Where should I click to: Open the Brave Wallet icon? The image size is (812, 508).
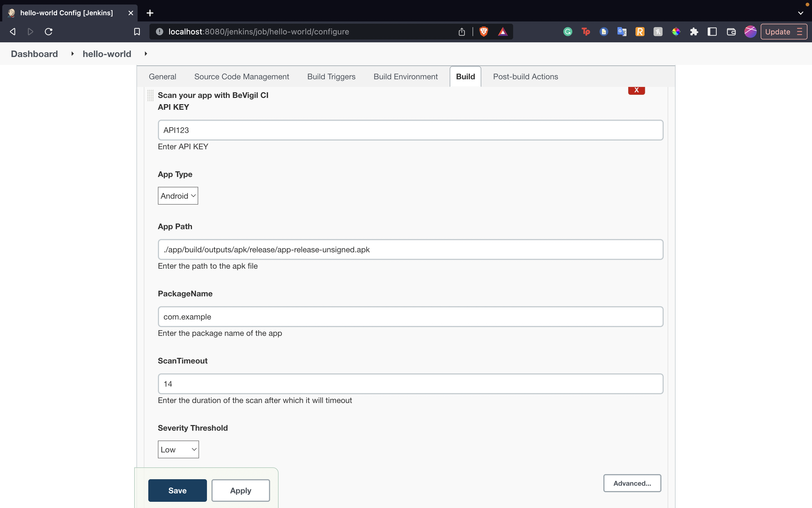pos(731,32)
